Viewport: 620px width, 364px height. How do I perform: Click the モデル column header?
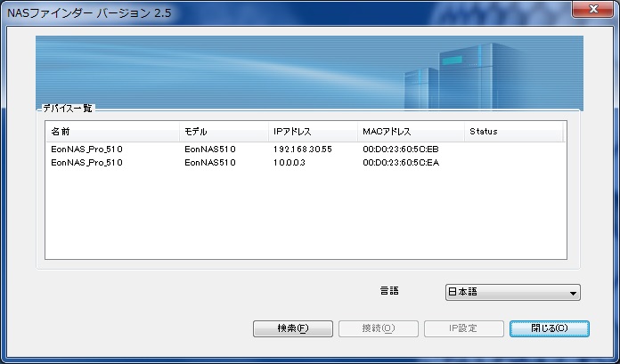pyautogui.click(x=223, y=132)
